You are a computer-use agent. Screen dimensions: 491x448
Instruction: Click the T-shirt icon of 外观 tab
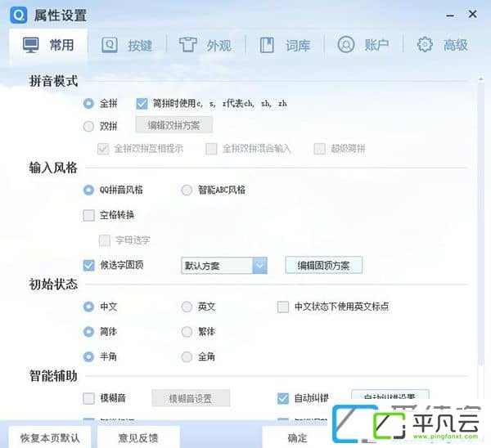tap(187, 45)
